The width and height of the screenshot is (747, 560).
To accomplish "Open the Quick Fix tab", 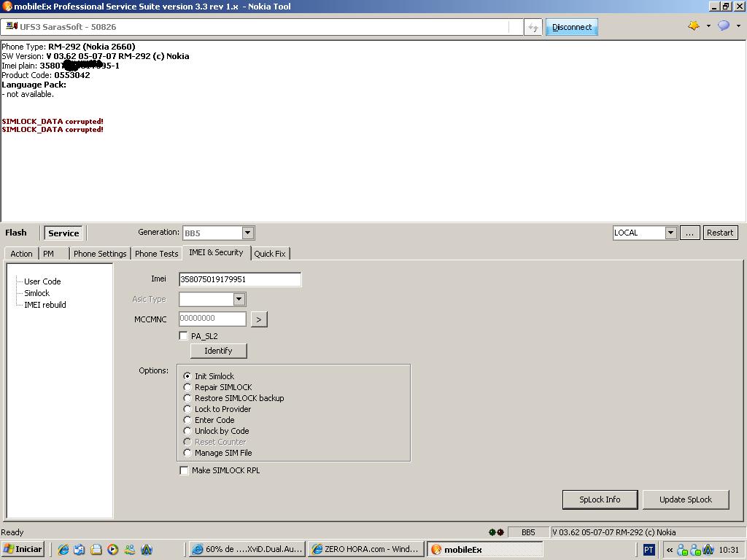I will pos(270,254).
